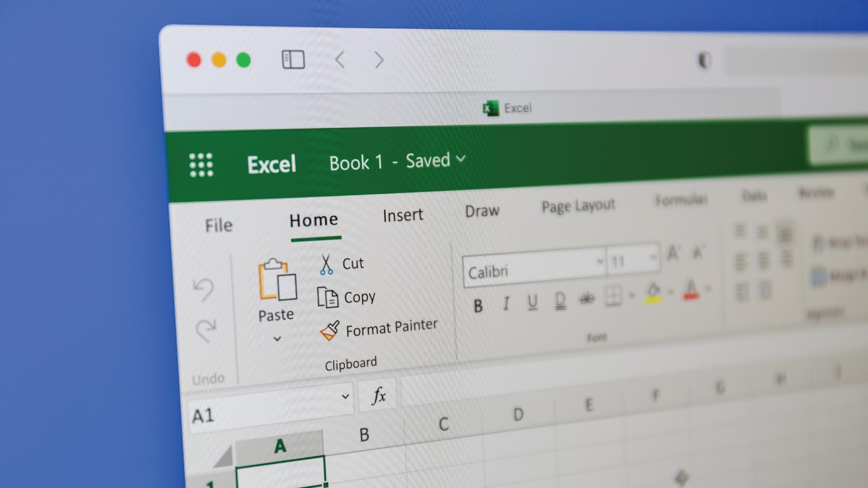Toggle italic formatting
The image size is (868, 488).
pyautogui.click(x=506, y=304)
